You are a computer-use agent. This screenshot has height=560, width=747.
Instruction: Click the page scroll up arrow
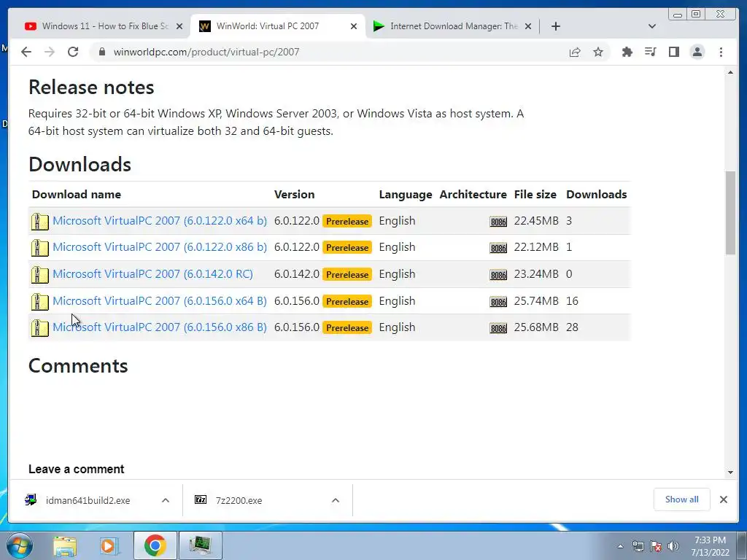click(x=730, y=72)
